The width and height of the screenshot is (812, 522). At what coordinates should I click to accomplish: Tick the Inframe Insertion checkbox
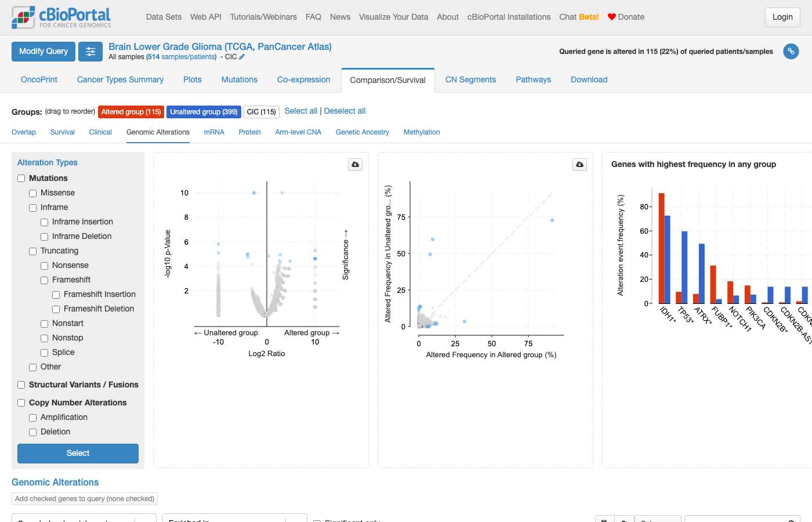click(45, 222)
